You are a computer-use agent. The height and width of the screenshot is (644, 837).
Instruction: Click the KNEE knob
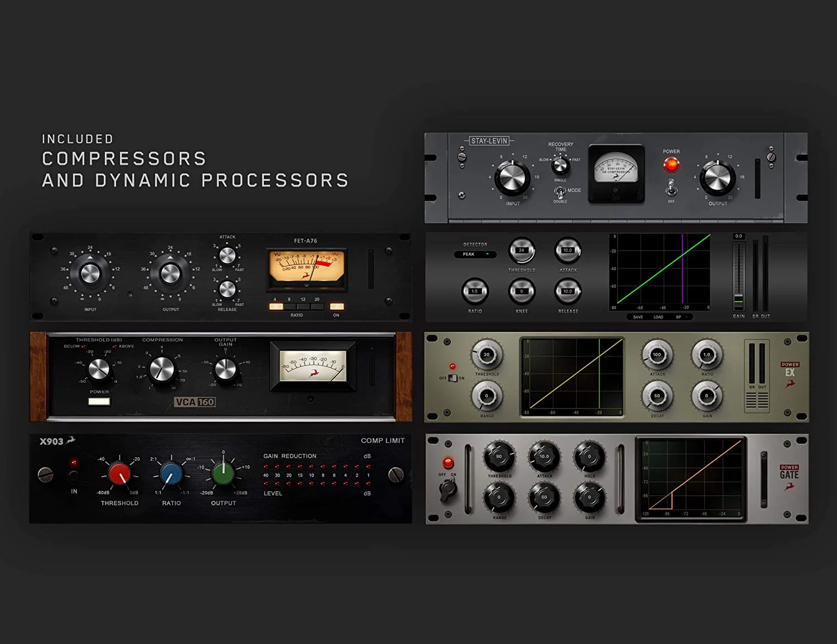pos(522,291)
